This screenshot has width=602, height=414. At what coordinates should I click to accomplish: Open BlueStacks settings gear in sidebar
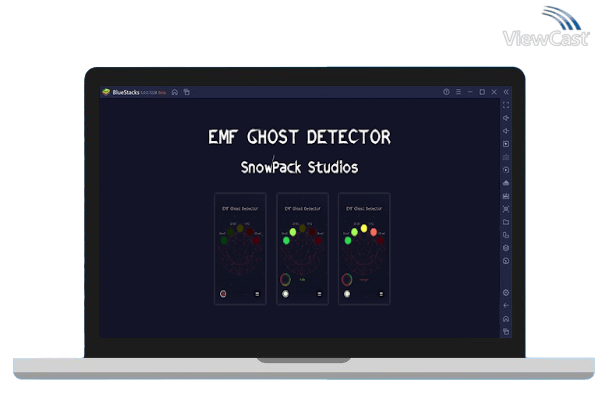pyautogui.click(x=506, y=293)
